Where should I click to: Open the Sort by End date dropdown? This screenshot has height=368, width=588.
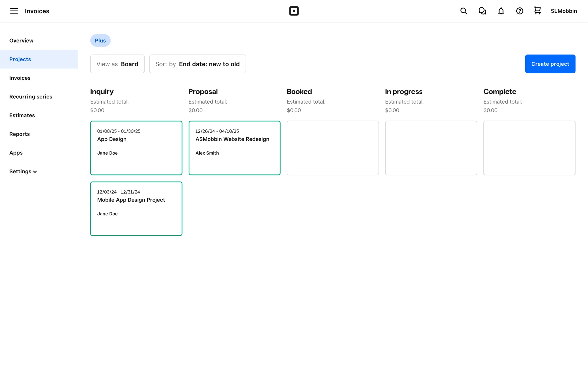click(197, 64)
